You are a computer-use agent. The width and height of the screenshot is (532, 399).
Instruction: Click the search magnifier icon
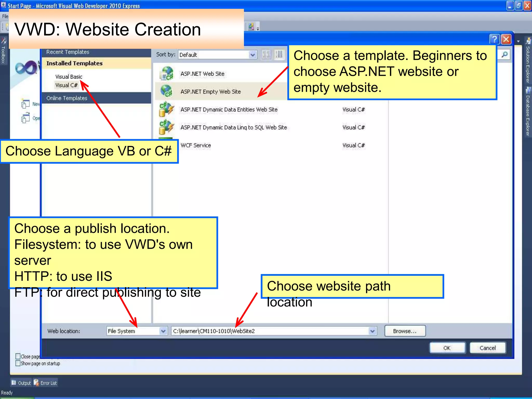point(504,55)
